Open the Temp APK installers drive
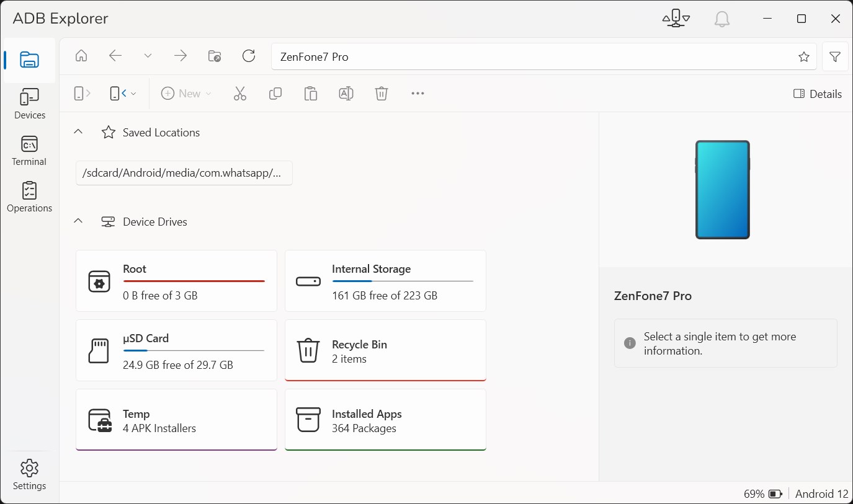 (x=176, y=420)
